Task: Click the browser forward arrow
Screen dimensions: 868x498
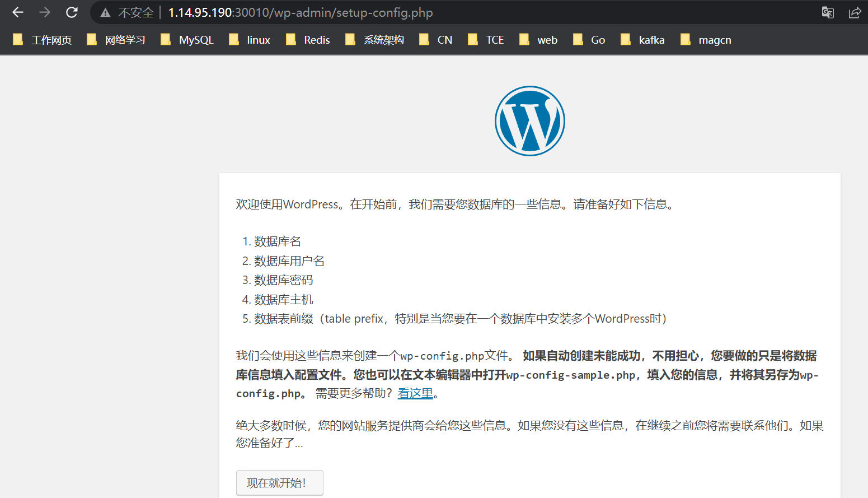Action: (x=45, y=12)
